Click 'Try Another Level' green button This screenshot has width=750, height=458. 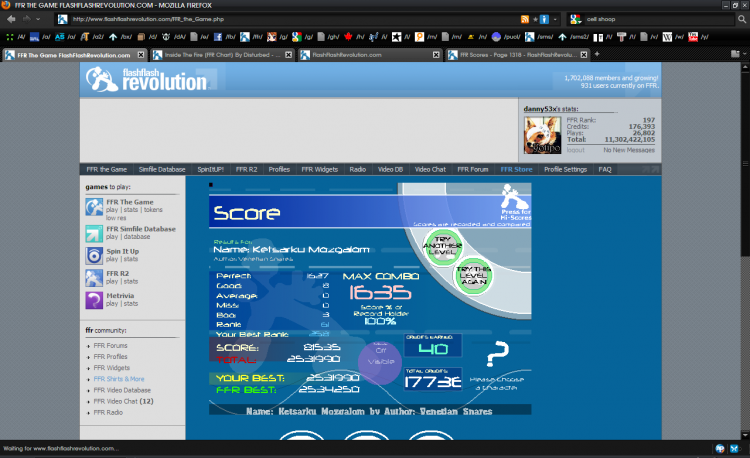(443, 247)
